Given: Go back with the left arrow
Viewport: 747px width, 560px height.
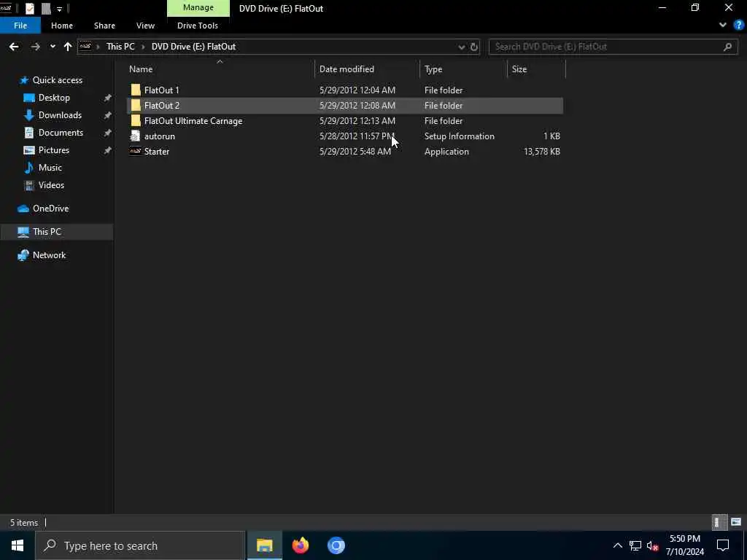Looking at the screenshot, I should [x=14, y=47].
